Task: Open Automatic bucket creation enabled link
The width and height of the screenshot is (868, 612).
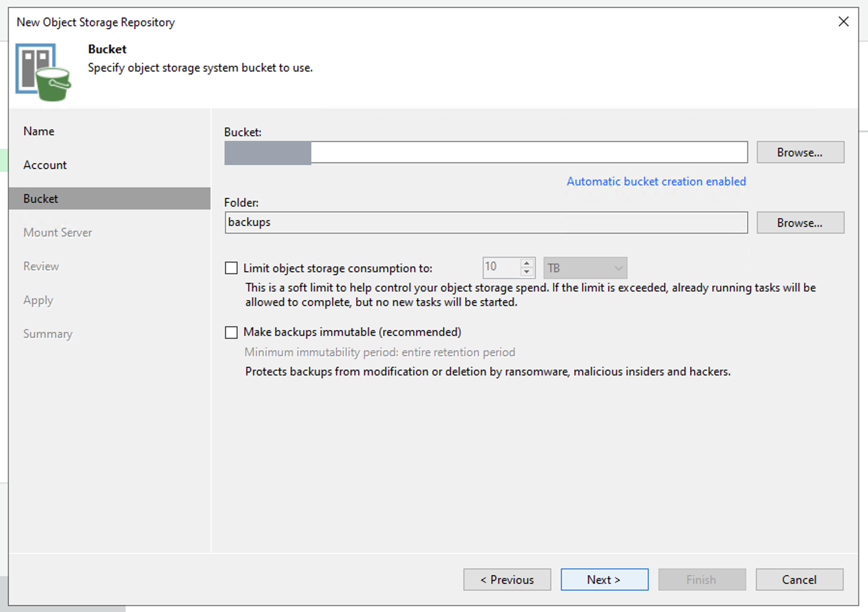Action: click(x=656, y=181)
